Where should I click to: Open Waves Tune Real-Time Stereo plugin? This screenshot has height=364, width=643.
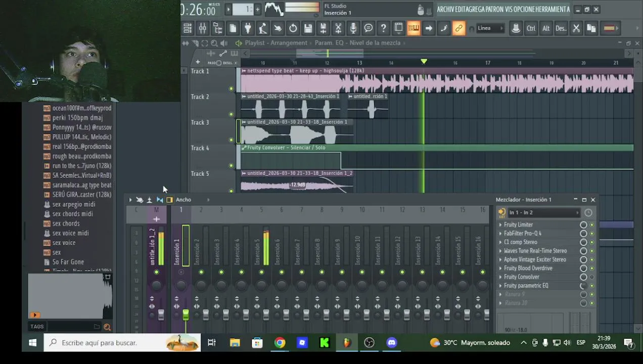(x=535, y=251)
